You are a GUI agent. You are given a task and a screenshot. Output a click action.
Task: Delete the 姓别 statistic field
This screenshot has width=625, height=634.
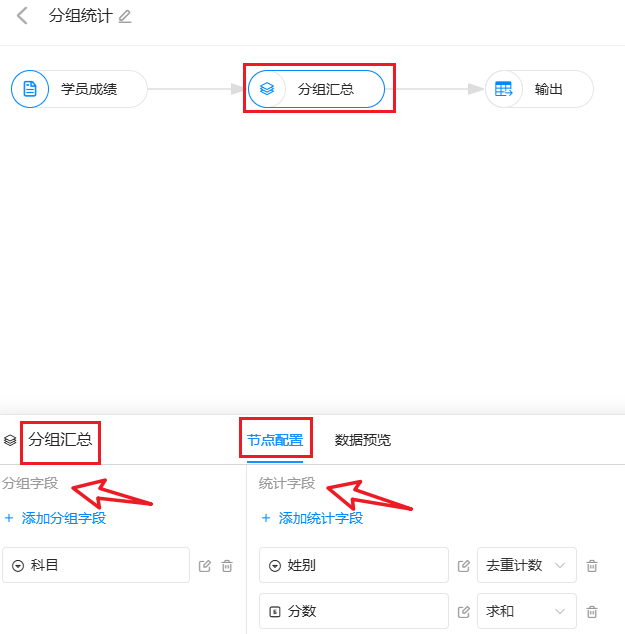(x=592, y=566)
